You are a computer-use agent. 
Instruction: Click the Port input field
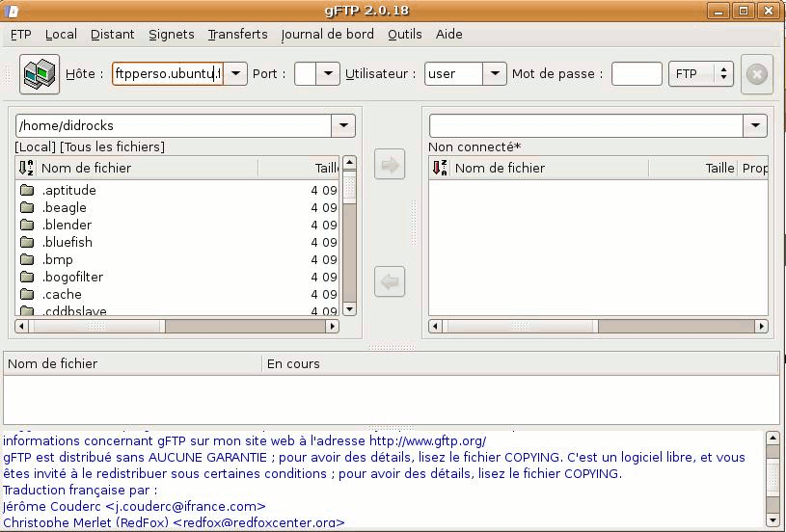[x=305, y=73]
